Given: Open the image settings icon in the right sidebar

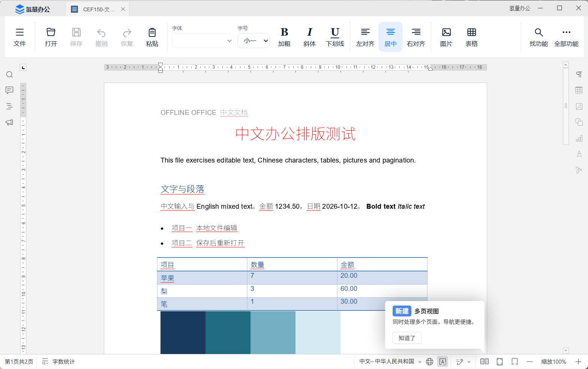Looking at the screenshot, I should point(579,106).
